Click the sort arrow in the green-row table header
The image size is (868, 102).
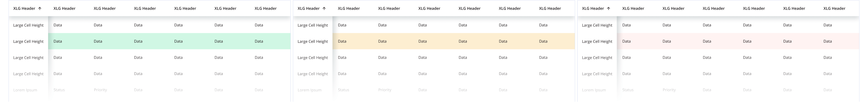40,8
